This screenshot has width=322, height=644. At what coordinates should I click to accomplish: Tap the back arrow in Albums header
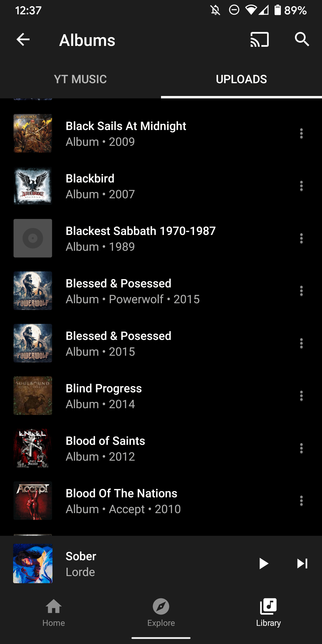click(x=23, y=39)
